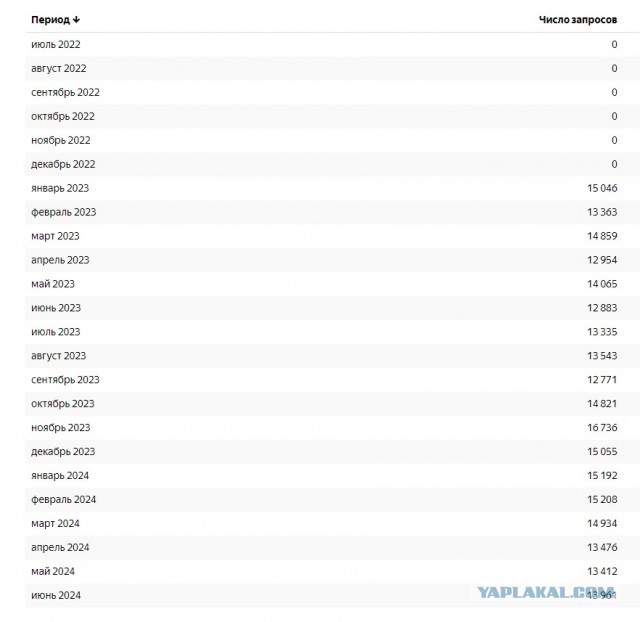Click the 12 954 value for апрель 2023
Screen dimensions: 640x622
pyautogui.click(x=602, y=260)
